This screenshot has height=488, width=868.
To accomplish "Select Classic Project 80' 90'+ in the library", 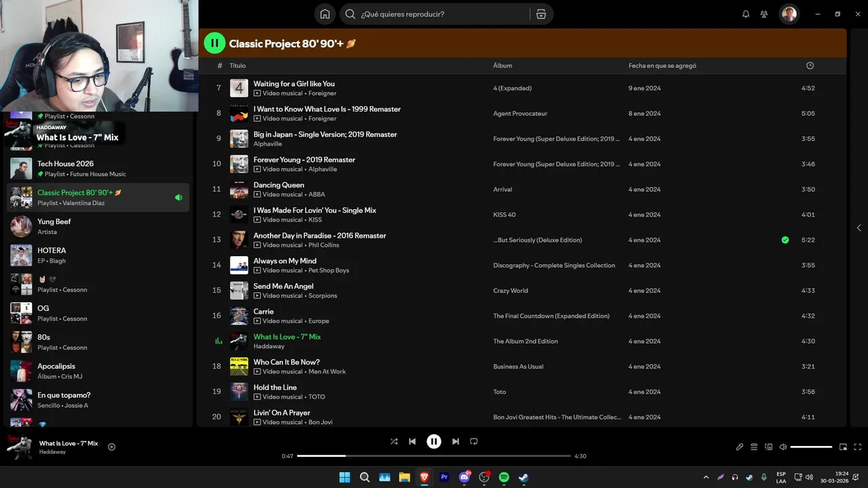I will (x=98, y=197).
